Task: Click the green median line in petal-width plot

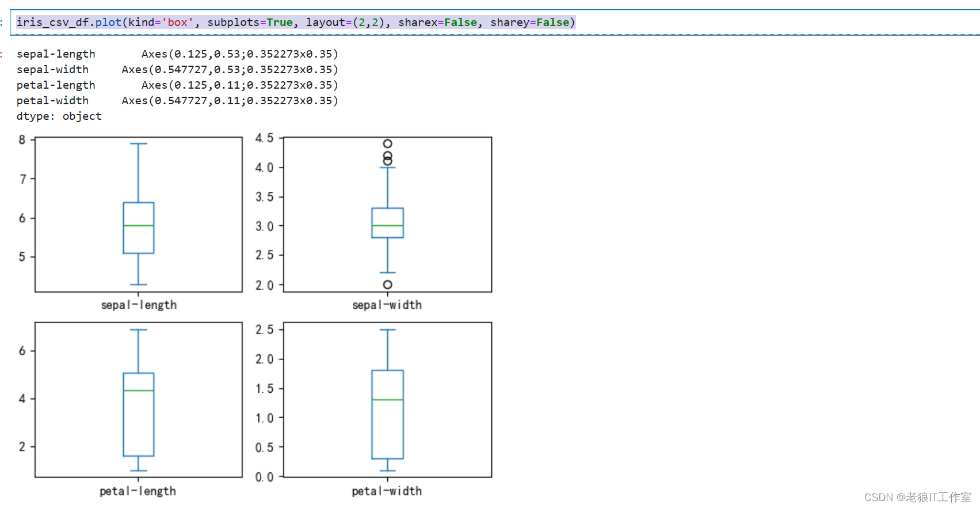Action: 388,400
